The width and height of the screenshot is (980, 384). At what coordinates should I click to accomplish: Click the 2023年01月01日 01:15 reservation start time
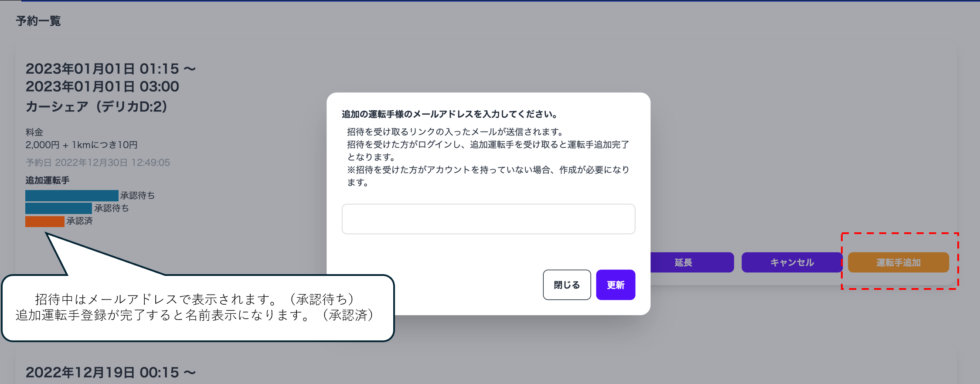click(x=111, y=68)
